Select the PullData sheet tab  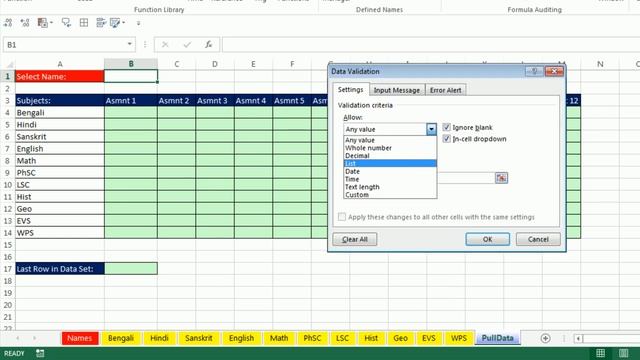498,338
